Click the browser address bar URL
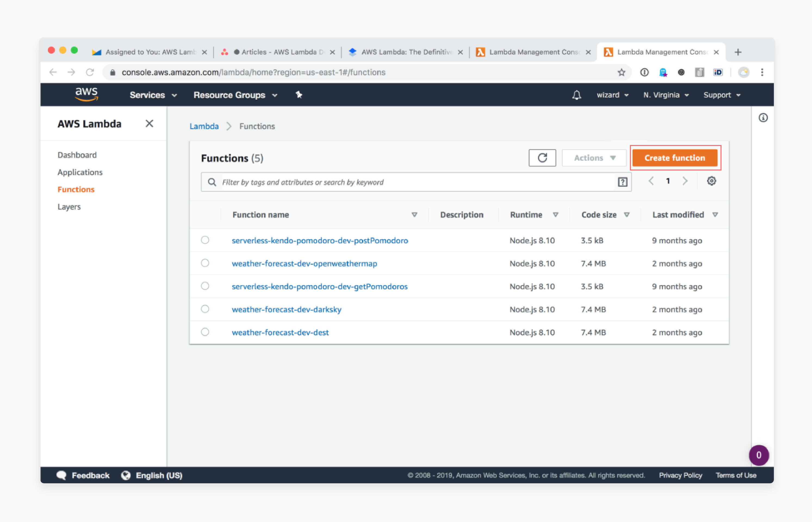 point(253,73)
